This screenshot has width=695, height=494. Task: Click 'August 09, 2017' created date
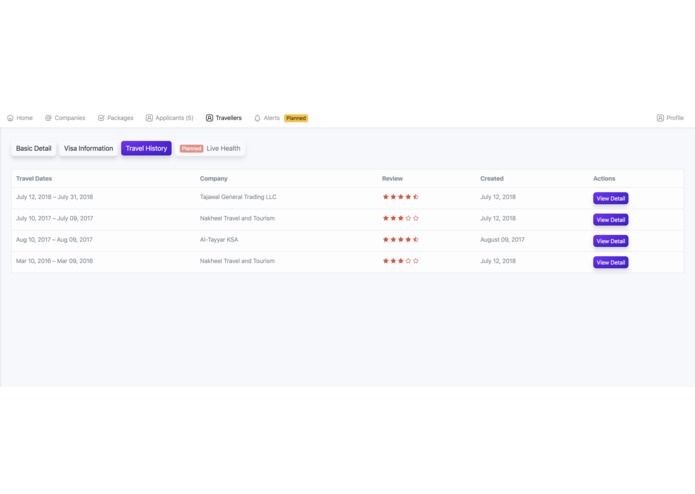(502, 239)
